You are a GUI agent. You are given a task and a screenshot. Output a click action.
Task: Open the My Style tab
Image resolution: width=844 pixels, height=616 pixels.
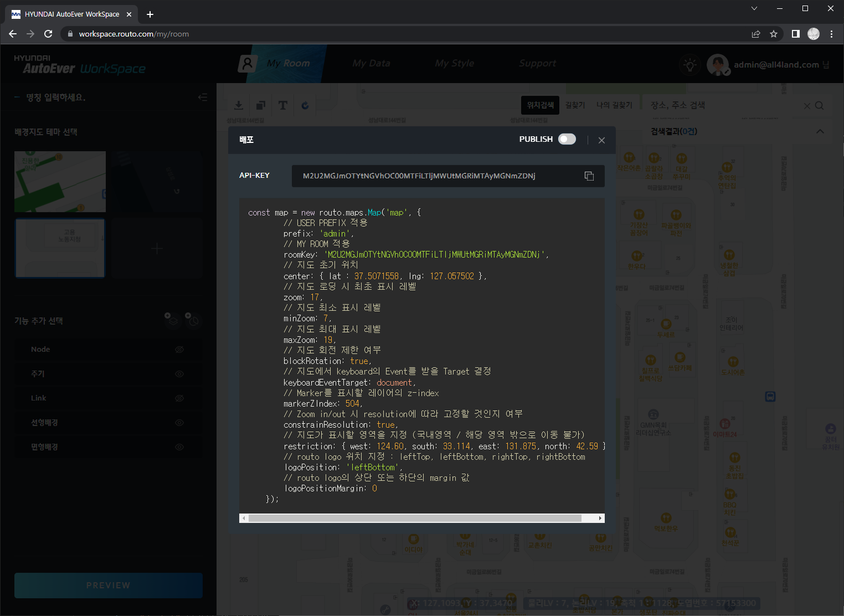(x=454, y=63)
